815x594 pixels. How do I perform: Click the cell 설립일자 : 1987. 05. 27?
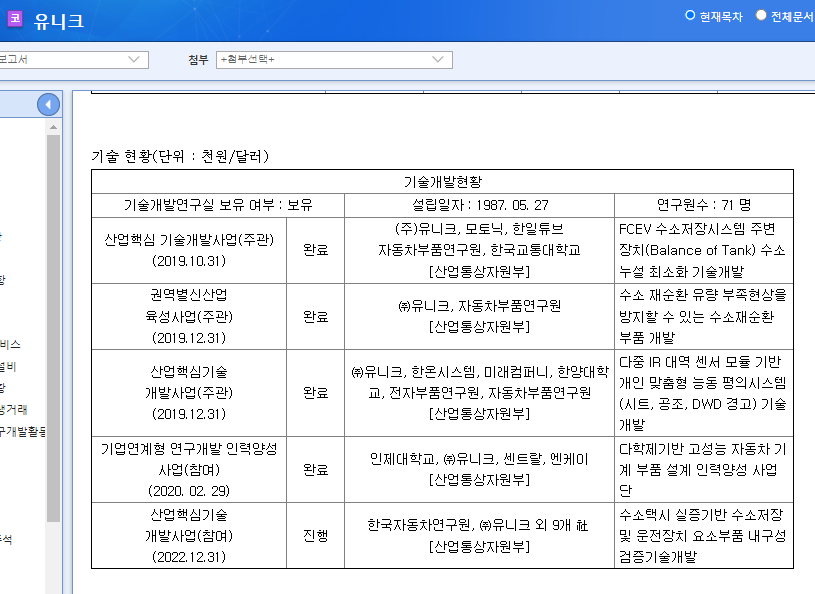(479, 205)
